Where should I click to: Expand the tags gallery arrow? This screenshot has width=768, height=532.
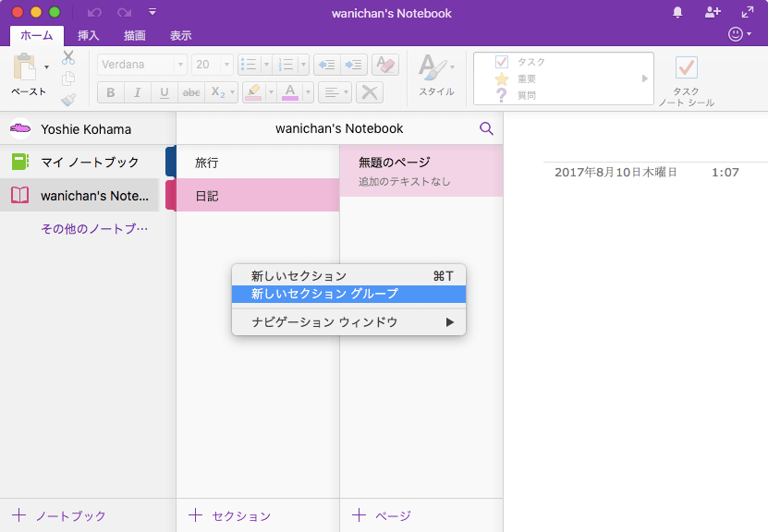(644, 79)
